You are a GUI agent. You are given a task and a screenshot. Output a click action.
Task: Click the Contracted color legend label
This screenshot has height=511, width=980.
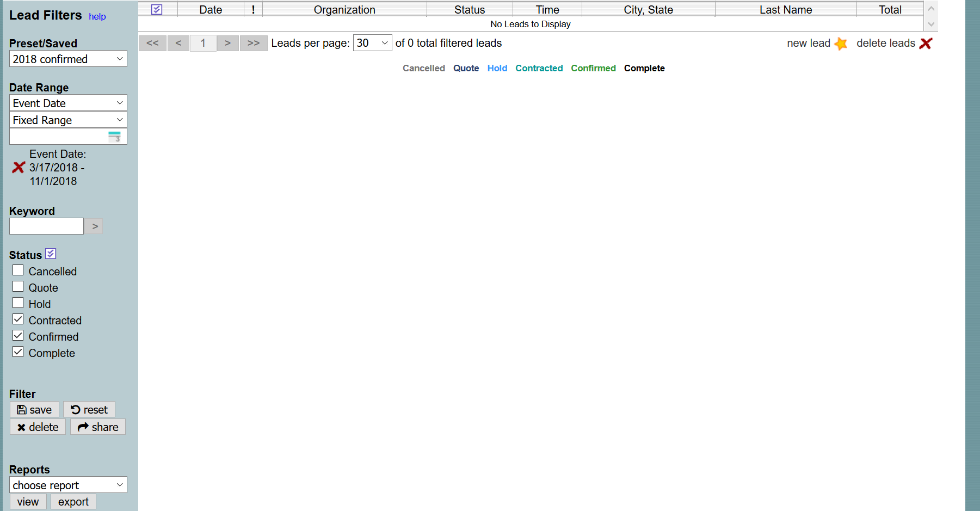(x=539, y=68)
